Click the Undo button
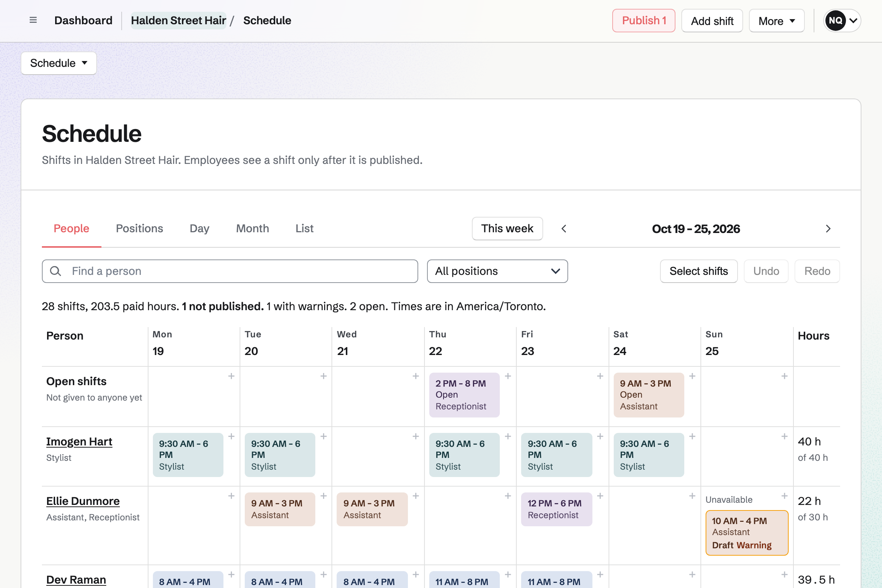This screenshot has height=588, width=882. [766, 271]
